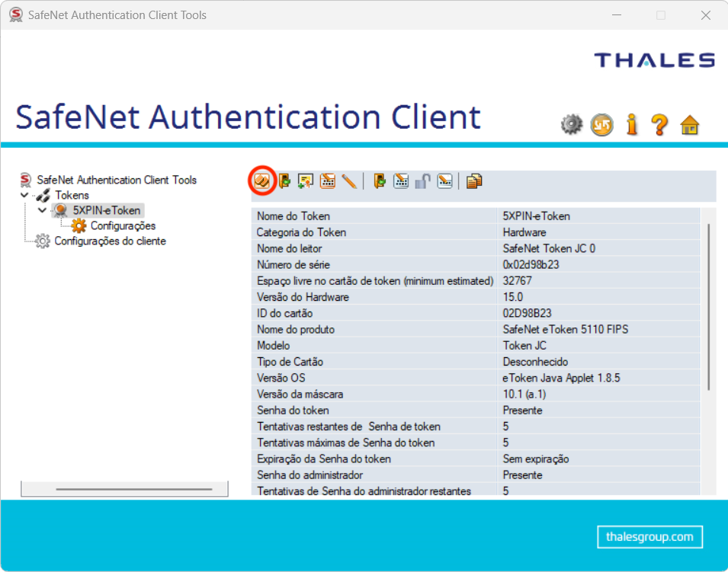728x572 pixels.
Task: Select the 'SafeNet Token JC 0' value
Action: point(549,248)
